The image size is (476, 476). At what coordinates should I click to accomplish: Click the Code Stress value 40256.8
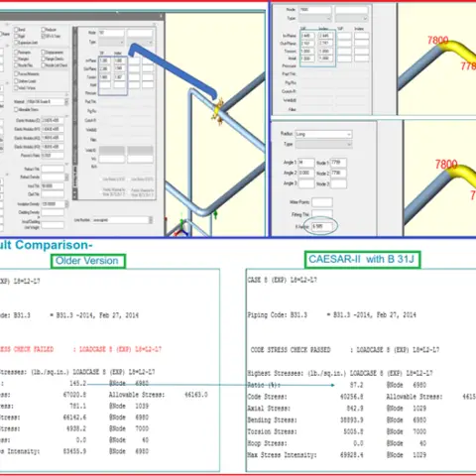352,397
